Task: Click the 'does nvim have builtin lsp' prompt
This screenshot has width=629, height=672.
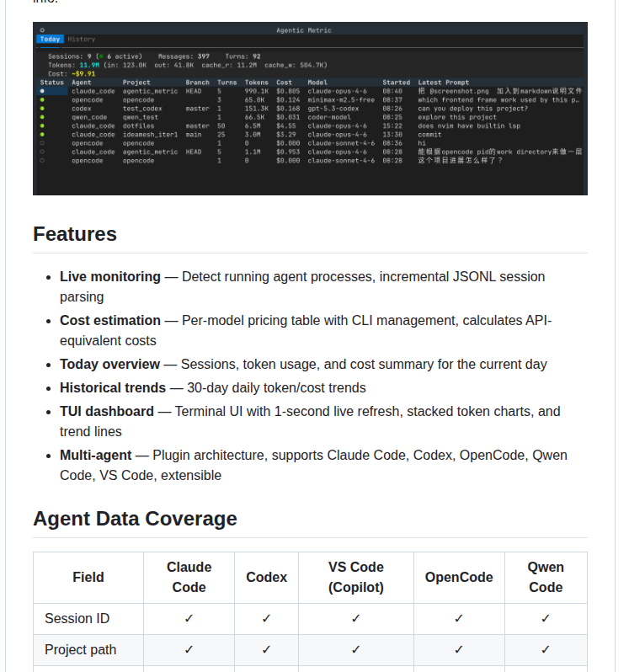Action: coord(469,126)
